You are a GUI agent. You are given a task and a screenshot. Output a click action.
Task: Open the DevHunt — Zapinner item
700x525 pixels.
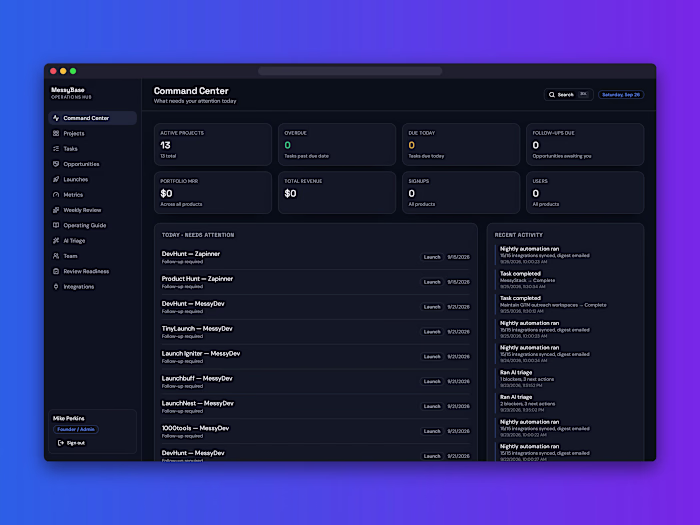(x=316, y=257)
